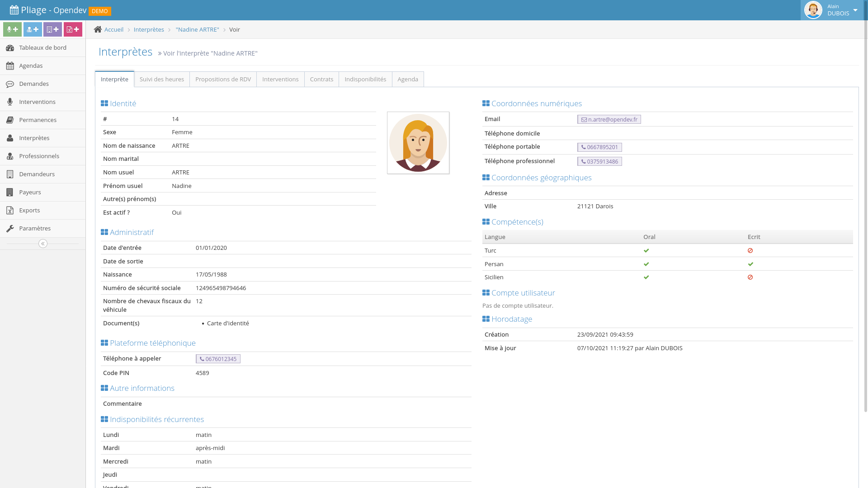Viewport: 868px width, 488px height.
Task: Click professional phone 0375913486
Action: 599,162
